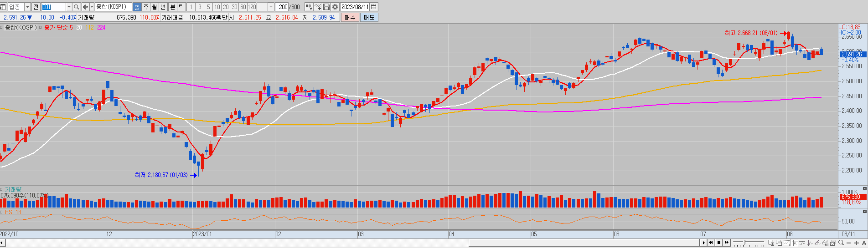Screen dimensions: 868x248
Task: Click the 5 moving average period label
Action: [x=71, y=27]
